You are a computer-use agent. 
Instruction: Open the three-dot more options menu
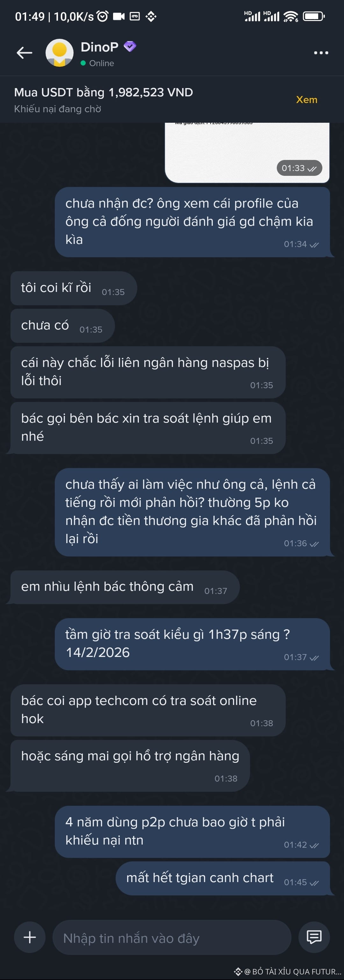[321, 52]
